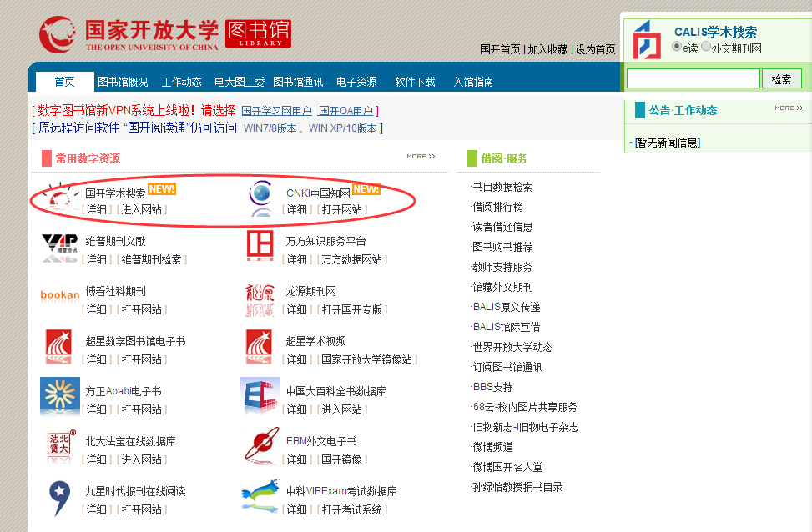Go to the 首页 tab
The image size is (812, 532).
[x=65, y=82]
